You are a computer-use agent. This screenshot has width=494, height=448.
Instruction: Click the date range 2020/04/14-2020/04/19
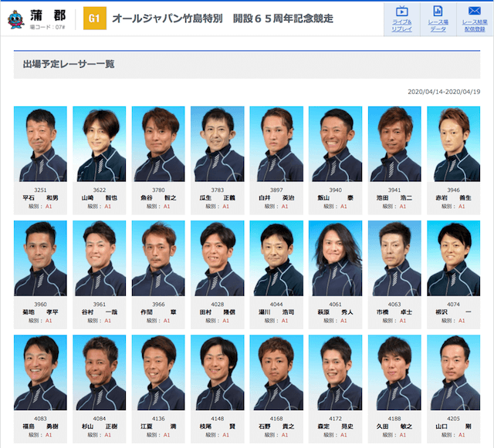(444, 92)
